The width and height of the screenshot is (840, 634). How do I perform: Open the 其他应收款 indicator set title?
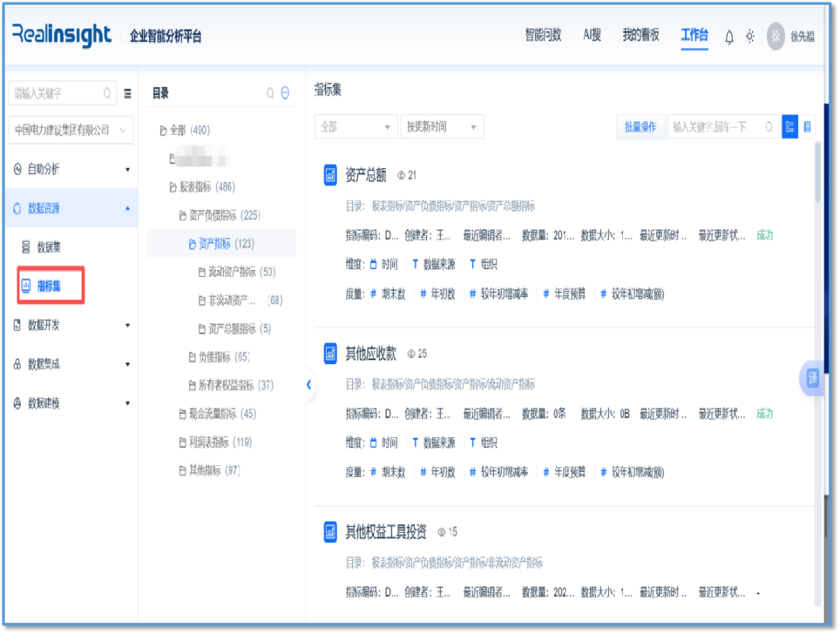click(x=371, y=354)
